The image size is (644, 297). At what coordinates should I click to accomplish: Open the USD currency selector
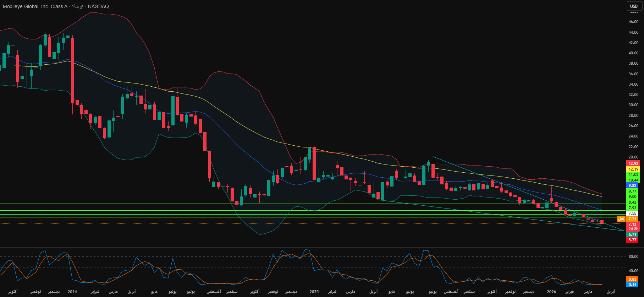[634, 6]
